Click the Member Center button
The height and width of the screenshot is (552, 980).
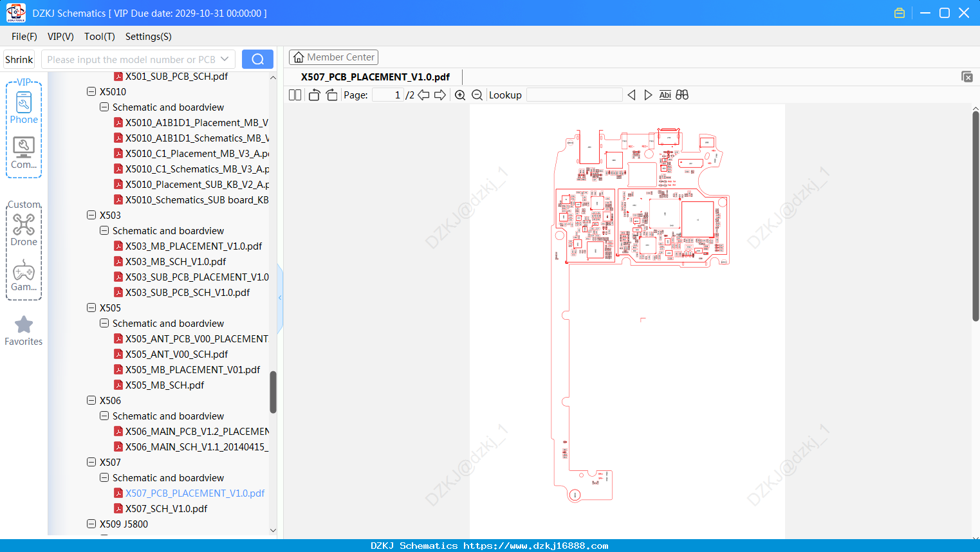tap(333, 57)
